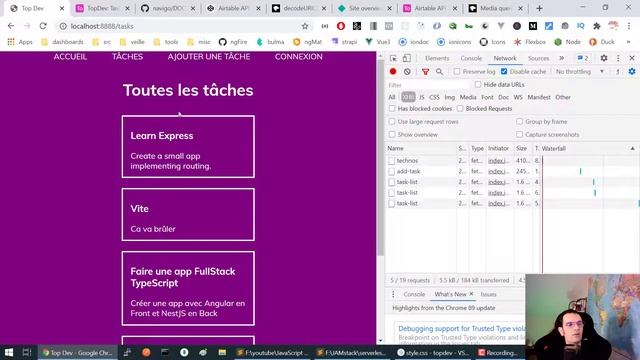Image resolution: width=640 pixels, height=360 pixels.
Task: Enable Capture screenshots checkbox
Action: [520, 134]
